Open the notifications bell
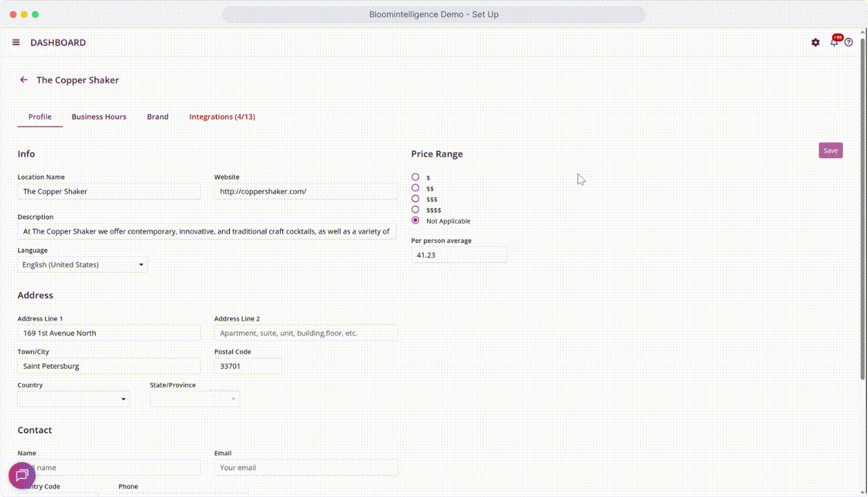 [x=834, y=42]
